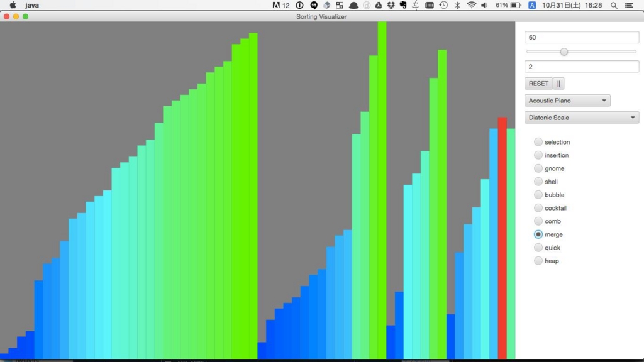
Task: Click the input field showing 60
Action: pos(580,37)
